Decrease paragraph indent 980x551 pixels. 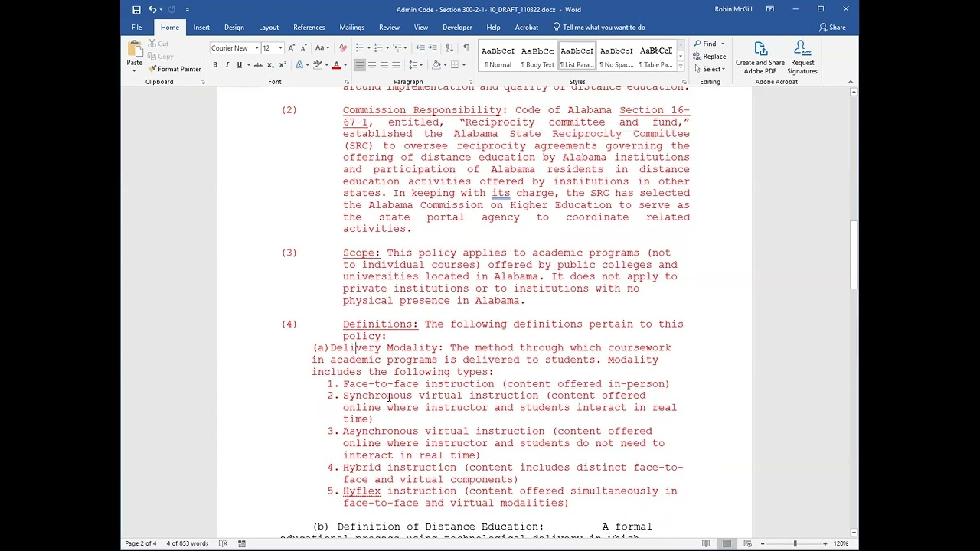(x=420, y=48)
